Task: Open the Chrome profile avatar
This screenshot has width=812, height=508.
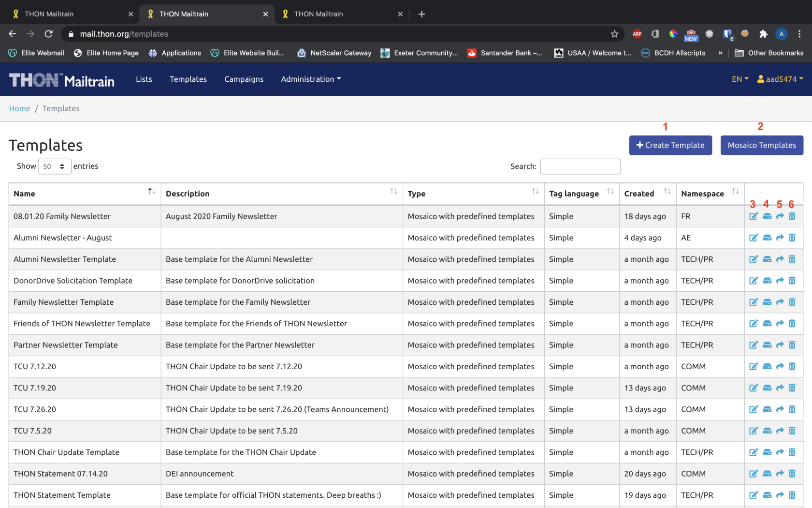Action: pos(782,34)
